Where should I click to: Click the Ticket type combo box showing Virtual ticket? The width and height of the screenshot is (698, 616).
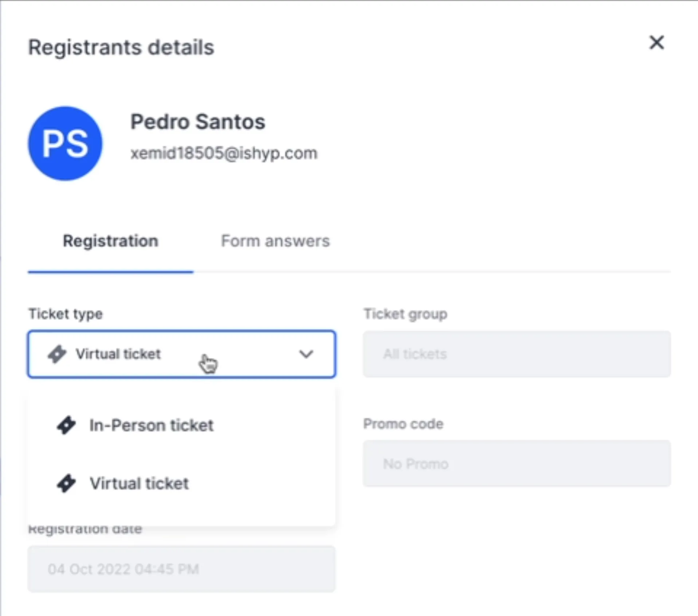[181, 354]
